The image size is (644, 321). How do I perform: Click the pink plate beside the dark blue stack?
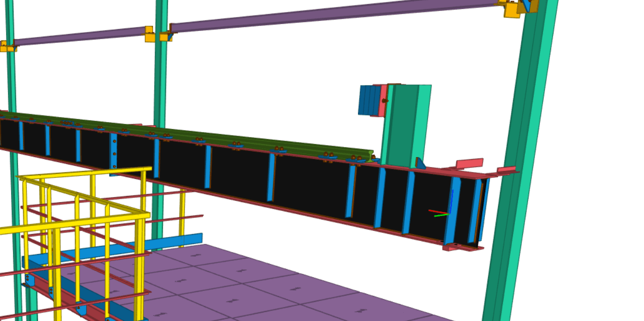(383, 101)
